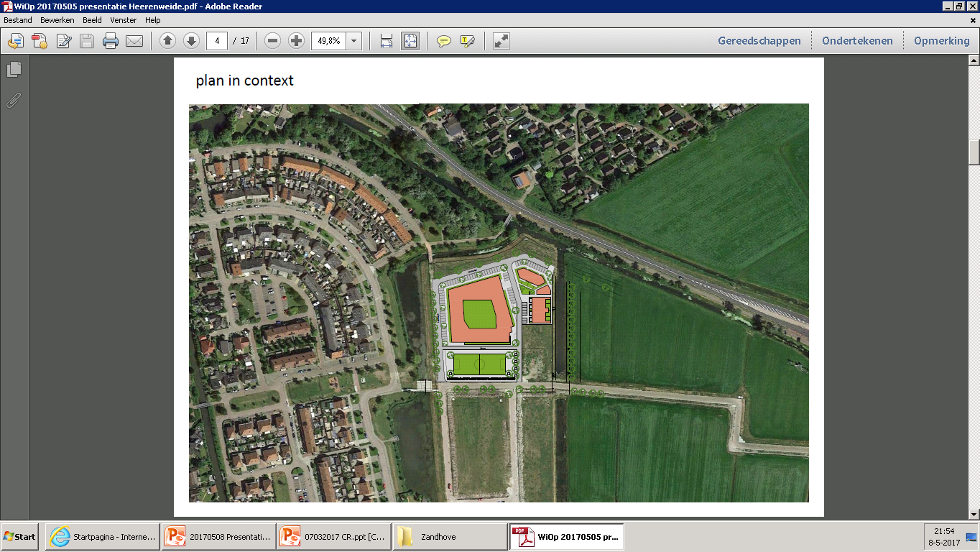The image size is (980, 552).
Task: Open the Bestand menu
Action: [x=18, y=20]
